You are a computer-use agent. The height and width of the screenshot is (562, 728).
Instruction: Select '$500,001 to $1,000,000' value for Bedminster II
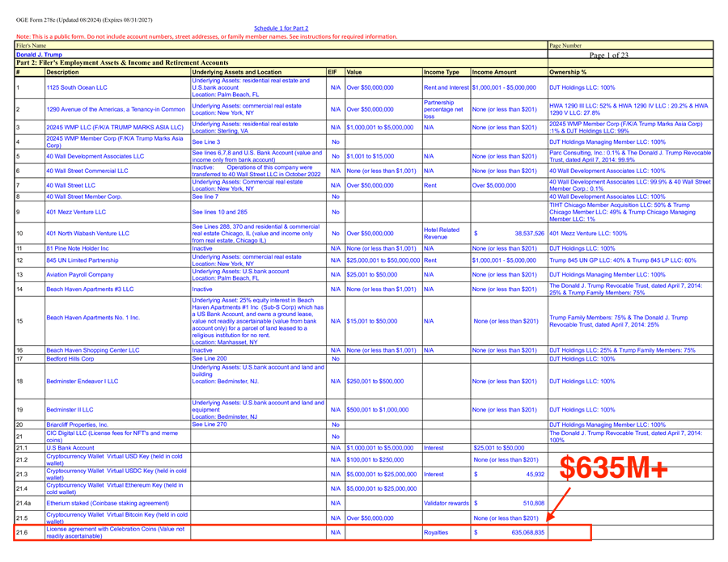(378, 410)
